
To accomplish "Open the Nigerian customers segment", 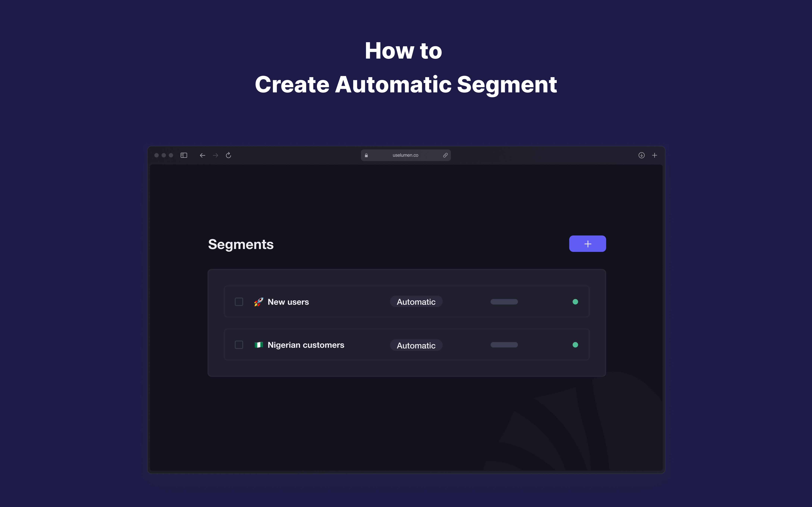I will click(306, 345).
